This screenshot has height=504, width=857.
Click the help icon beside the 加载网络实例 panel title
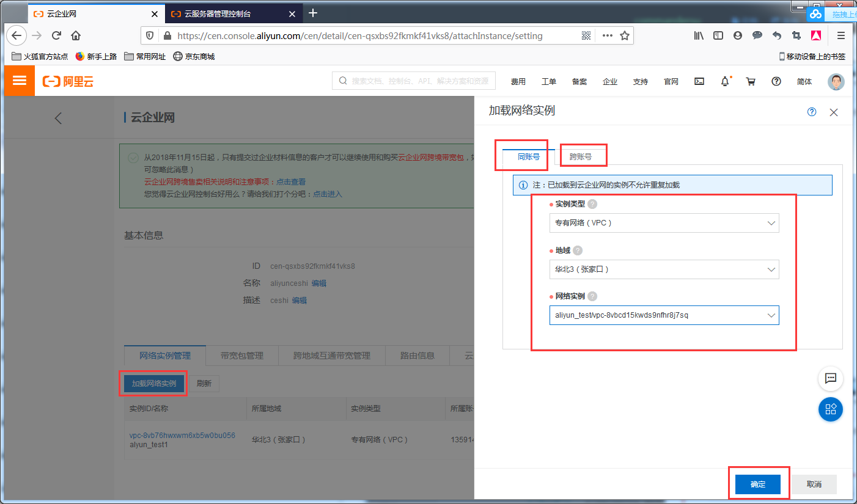(811, 112)
